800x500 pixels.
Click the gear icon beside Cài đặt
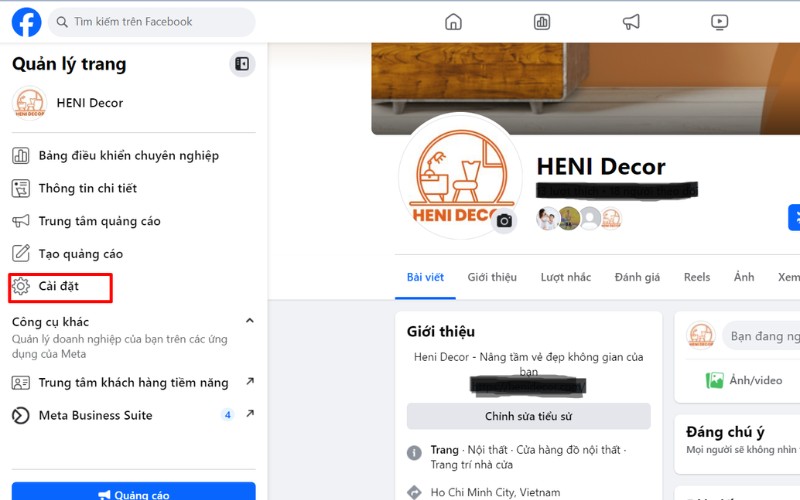point(21,286)
